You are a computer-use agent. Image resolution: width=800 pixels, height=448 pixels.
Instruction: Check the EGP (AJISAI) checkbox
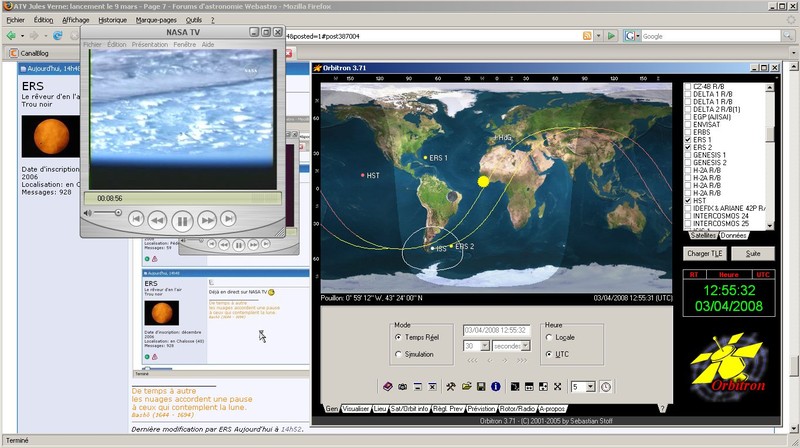click(x=688, y=117)
